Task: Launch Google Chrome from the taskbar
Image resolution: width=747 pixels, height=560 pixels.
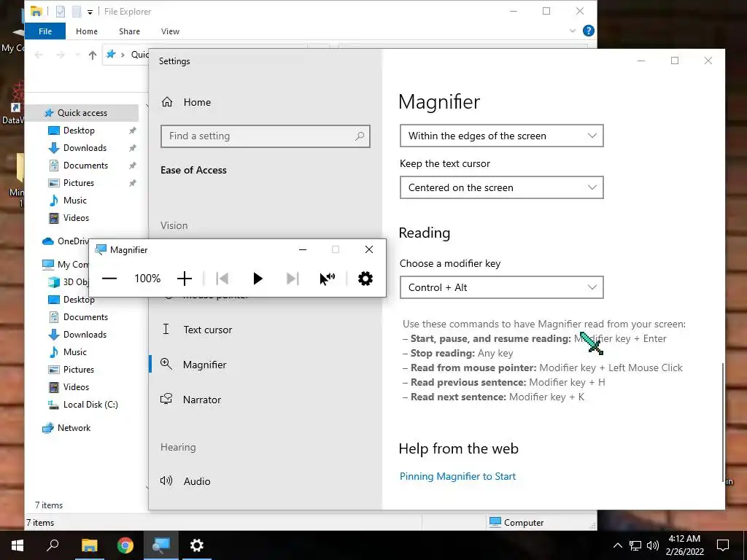Action: pos(125,545)
